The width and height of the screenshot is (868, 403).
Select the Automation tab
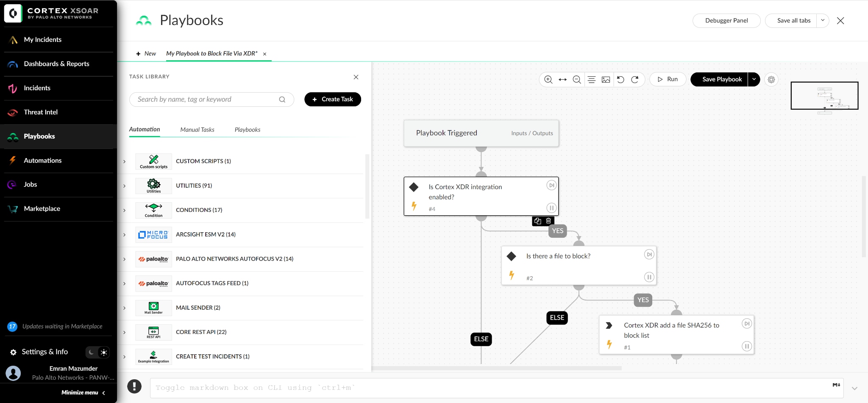145,129
